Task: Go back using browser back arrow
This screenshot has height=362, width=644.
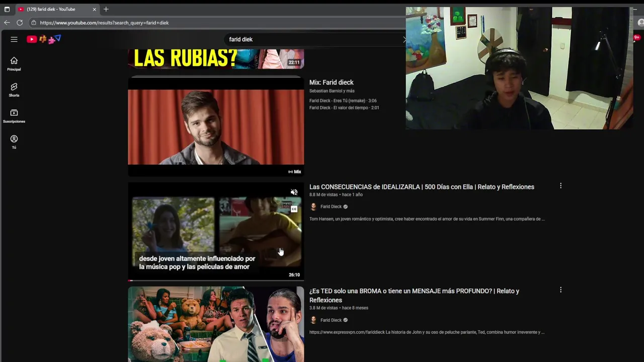Action: click(x=7, y=23)
